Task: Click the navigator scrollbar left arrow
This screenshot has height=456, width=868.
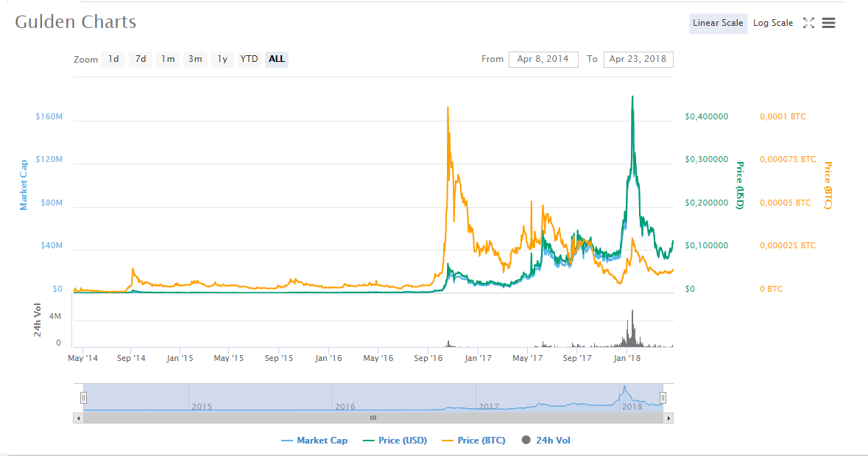Action: click(x=78, y=418)
